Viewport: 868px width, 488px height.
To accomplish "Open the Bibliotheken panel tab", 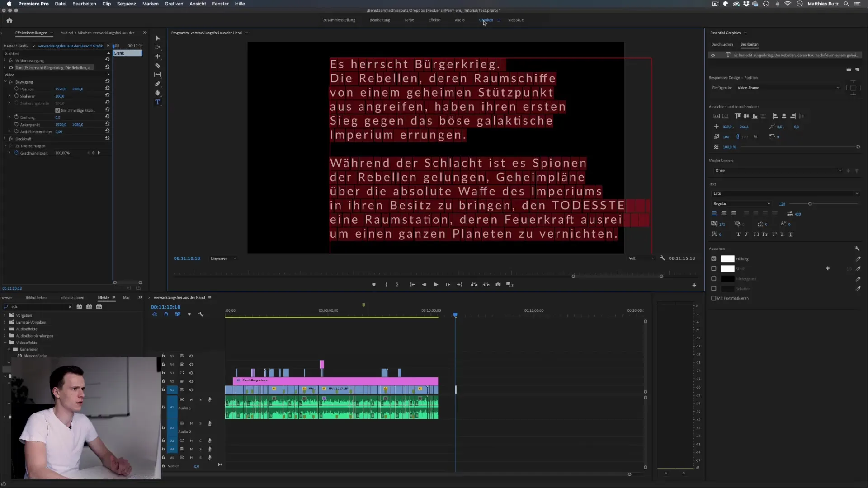I will (x=36, y=297).
